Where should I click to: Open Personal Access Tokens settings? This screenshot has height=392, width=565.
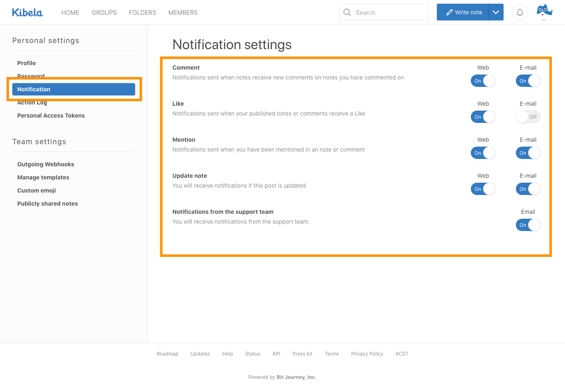coord(51,116)
